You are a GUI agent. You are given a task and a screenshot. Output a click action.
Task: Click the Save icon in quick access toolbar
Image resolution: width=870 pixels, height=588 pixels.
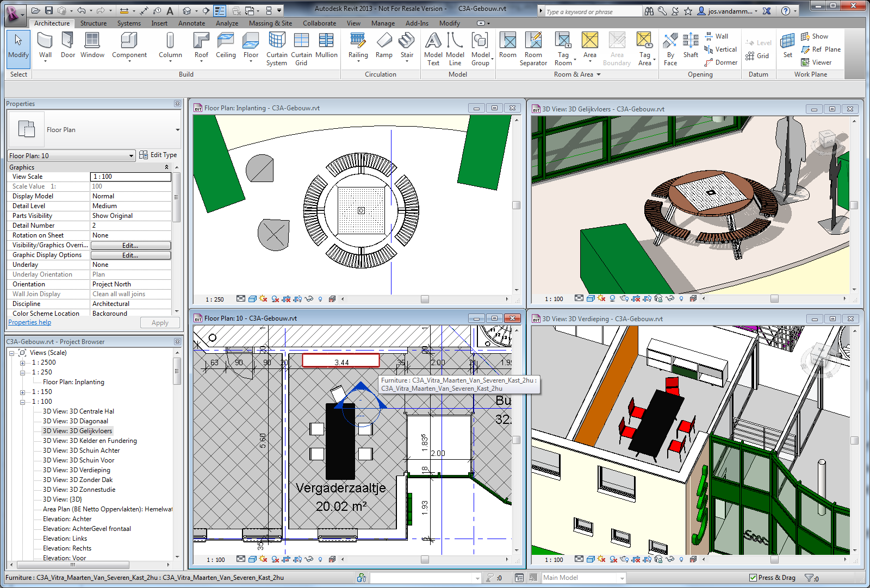tap(49, 10)
